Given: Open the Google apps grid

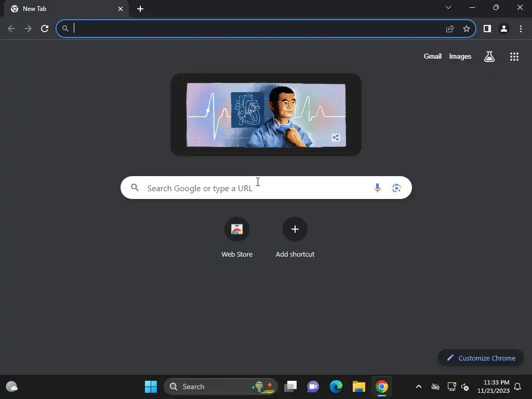Looking at the screenshot, I should 514,57.
